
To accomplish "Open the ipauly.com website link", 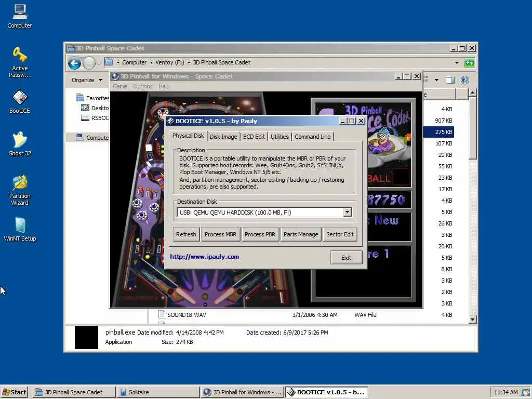I will point(205,257).
